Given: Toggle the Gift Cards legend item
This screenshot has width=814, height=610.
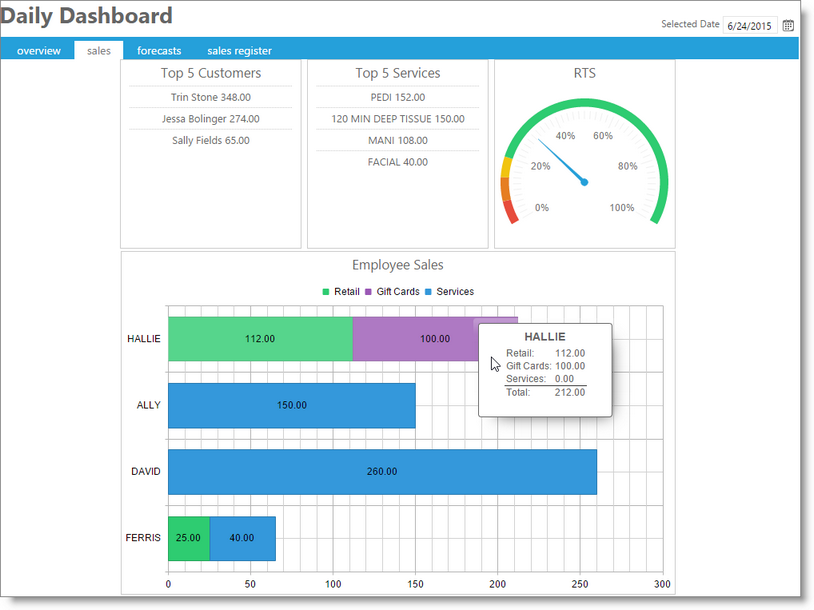Looking at the screenshot, I should pyautogui.click(x=392, y=292).
